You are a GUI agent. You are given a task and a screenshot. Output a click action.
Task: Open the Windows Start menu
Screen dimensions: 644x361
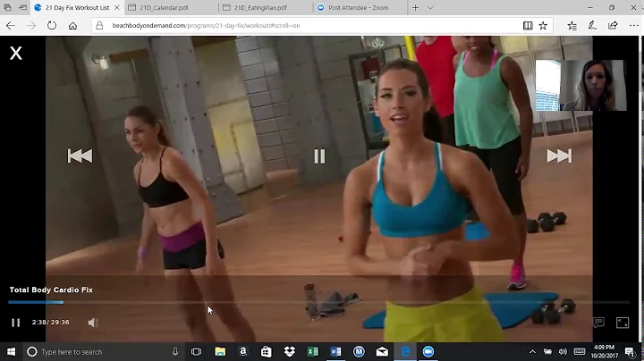click(x=11, y=351)
